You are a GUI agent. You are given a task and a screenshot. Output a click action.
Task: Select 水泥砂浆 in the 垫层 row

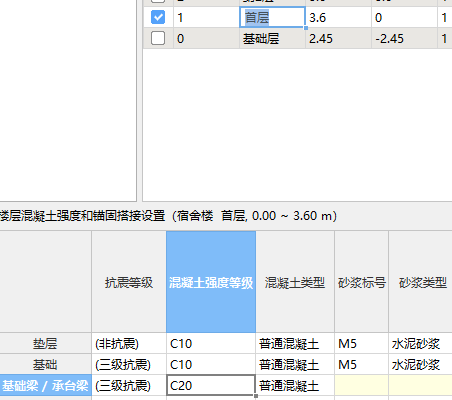click(x=421, y=343)
